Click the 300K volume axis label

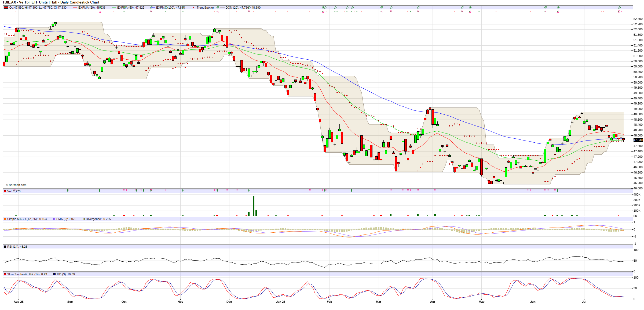(x=637, y=200)
